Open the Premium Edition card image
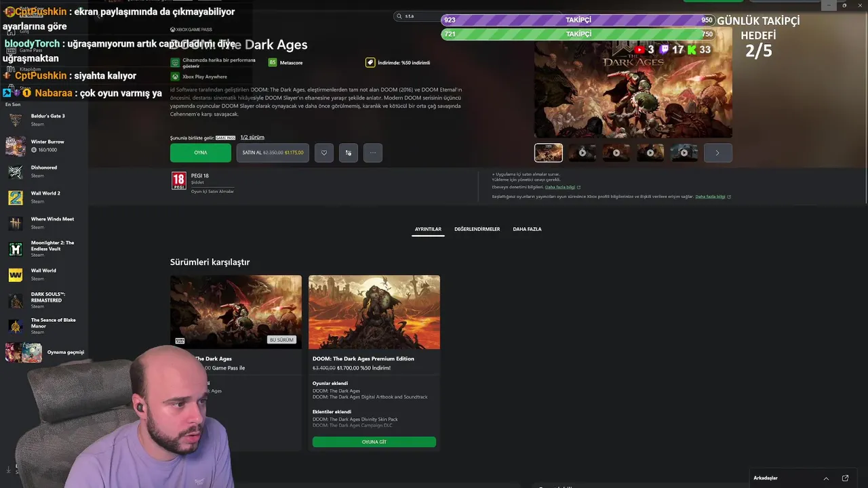 pos(374,312)
